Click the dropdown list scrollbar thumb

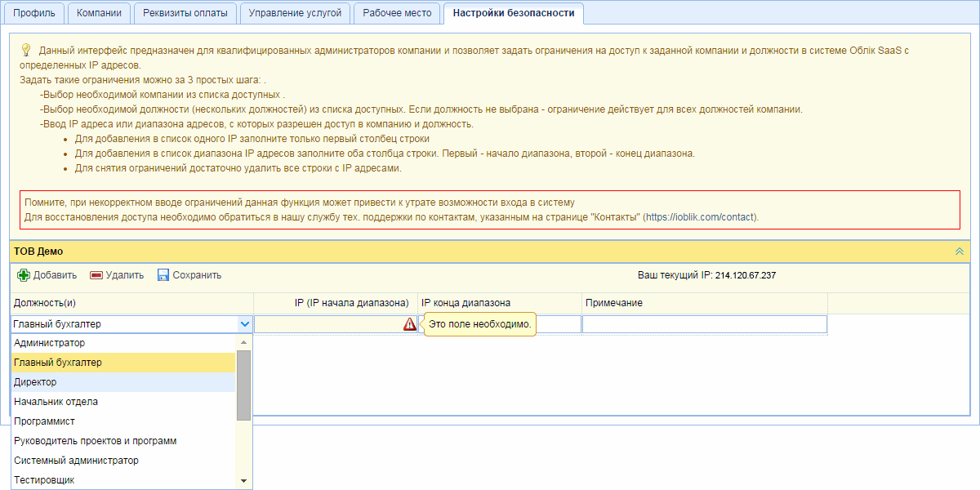[243, 384]
